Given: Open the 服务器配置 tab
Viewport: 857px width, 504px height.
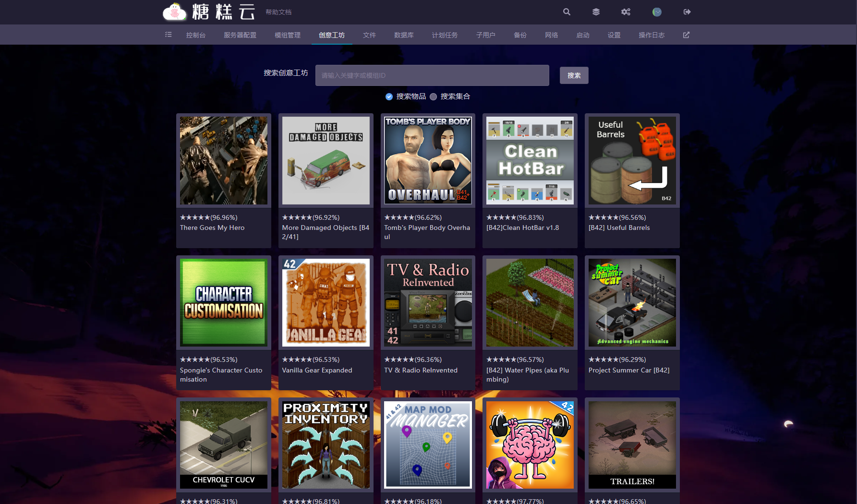Looking at the screenshot, I should [x=240, y=35].
